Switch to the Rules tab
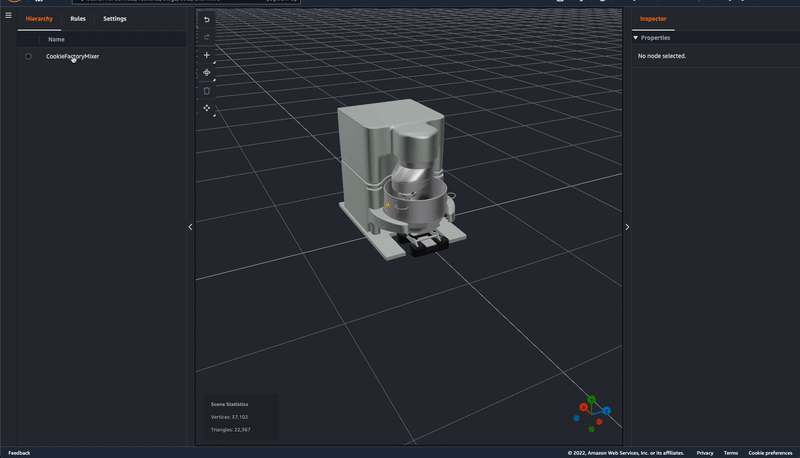This screenshot has height=458, width=800. tap(78, 19)
